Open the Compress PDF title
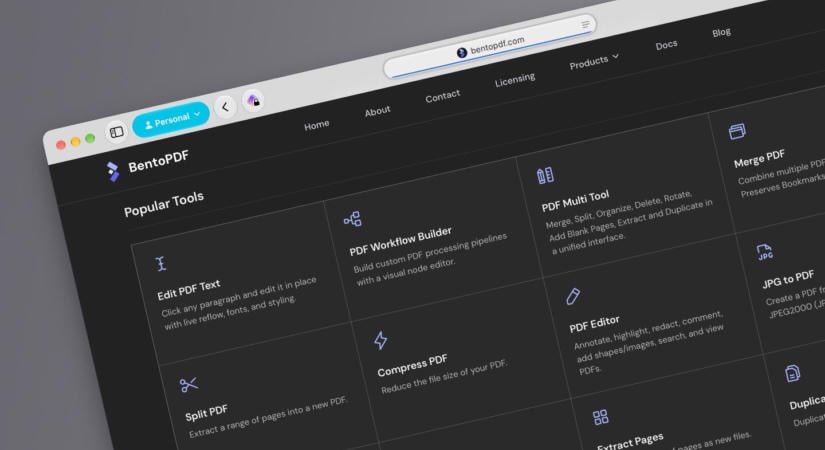Image resolution: width=825 pixels, height=450 pixels. (412, 365)
